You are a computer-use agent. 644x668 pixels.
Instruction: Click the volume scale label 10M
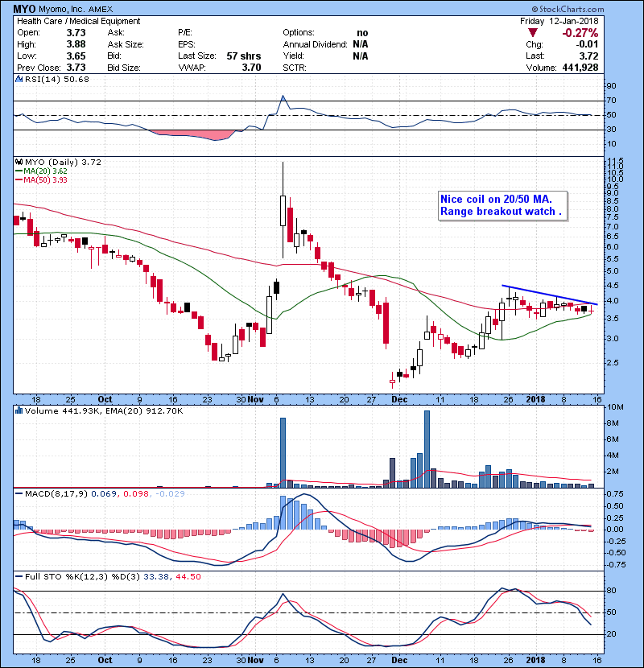pyautogui.click(x=615, y=407)
